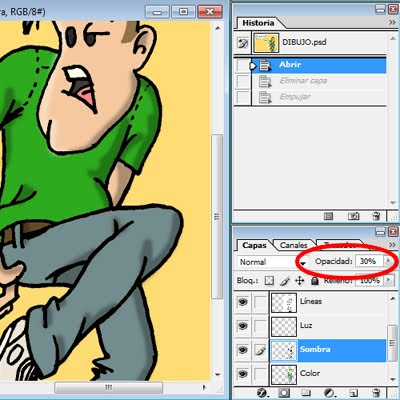Image resolution: width=400 pixels, height=400 pixels.
Task: Click the history state slider marker beside Abrir
Action: click(x=253, y=66)
